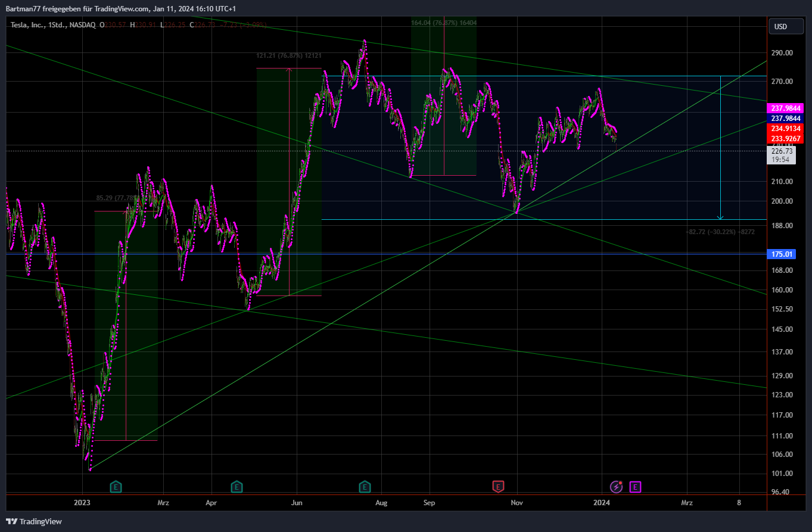This screenshot has width=812, height=532.
Task: Click the Nov label on time axis
Action: click(517, 503)
